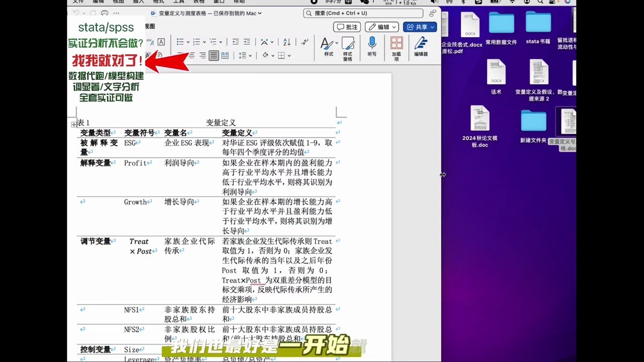Click the 变量定义 table caption

[x=221, y=123]
